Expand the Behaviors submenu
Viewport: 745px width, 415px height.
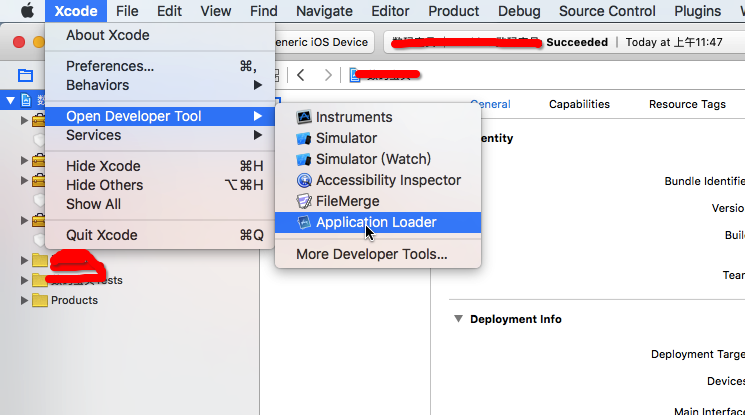click(x=160, y=85)
